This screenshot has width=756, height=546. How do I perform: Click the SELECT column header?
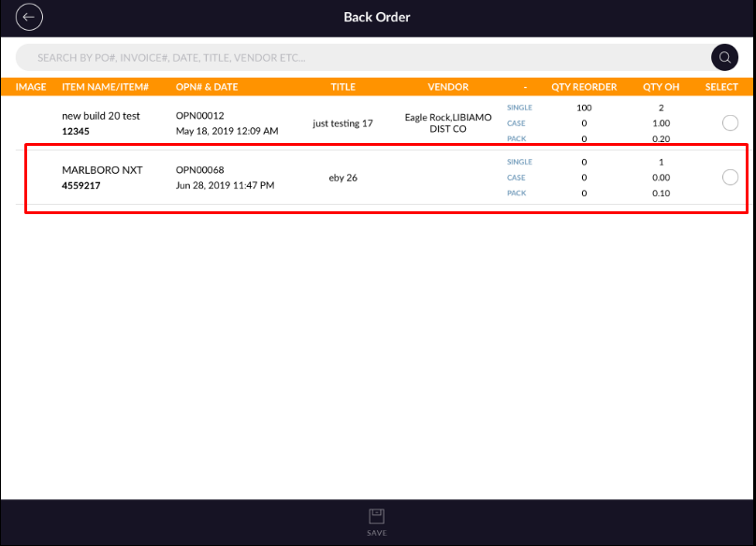(721, 87)
